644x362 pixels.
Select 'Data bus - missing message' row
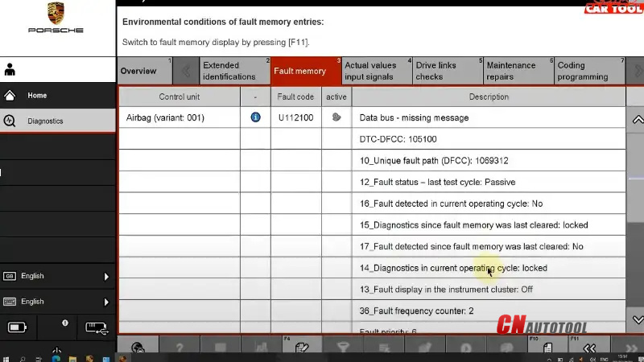point(489,117)
